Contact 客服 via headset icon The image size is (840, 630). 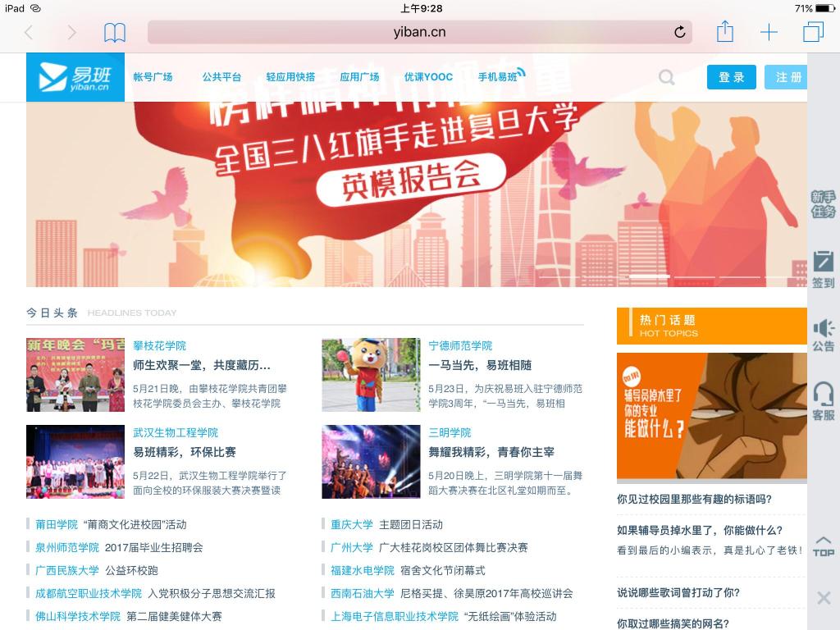823,400
